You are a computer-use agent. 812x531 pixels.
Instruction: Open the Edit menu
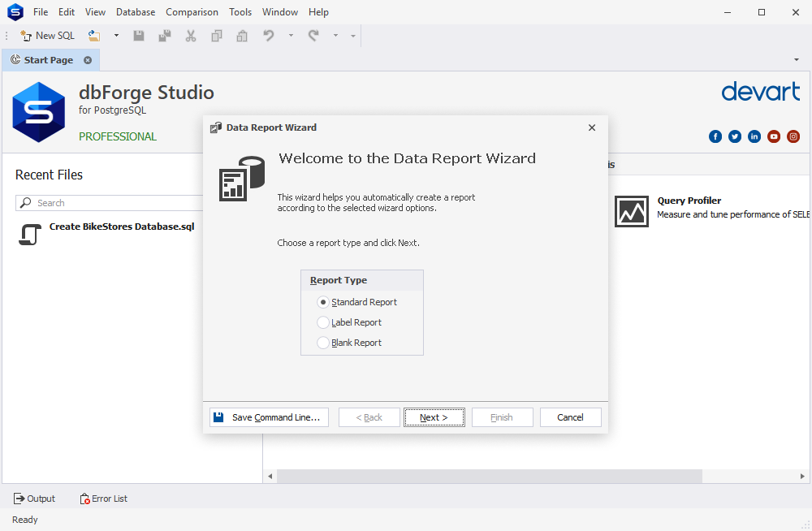(67, 12)
